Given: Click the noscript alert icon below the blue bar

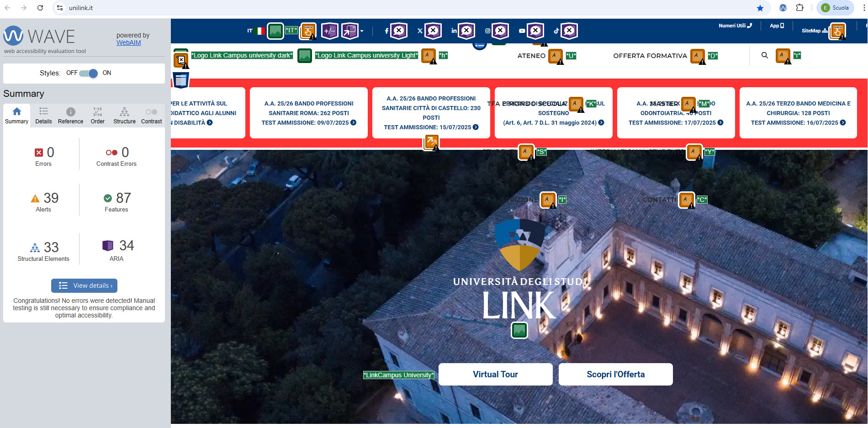Looking at the screenshot, I should tap(181, 60).
